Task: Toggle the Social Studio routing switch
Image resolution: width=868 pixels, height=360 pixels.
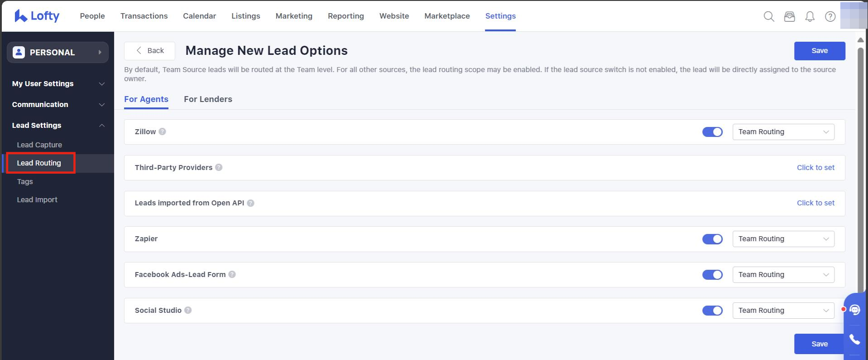Action: click(x=712, y=311)
